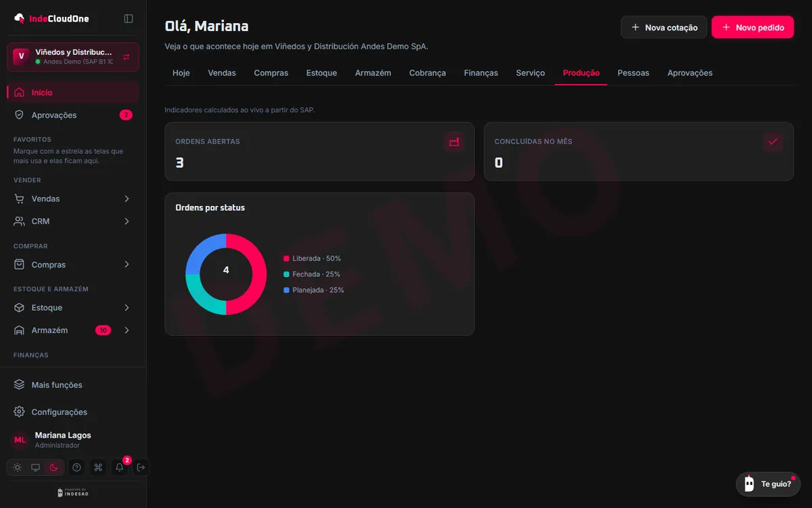
Task: Go to the Pessoas tab
Action: pyautogui.click(x=633, y=73)
